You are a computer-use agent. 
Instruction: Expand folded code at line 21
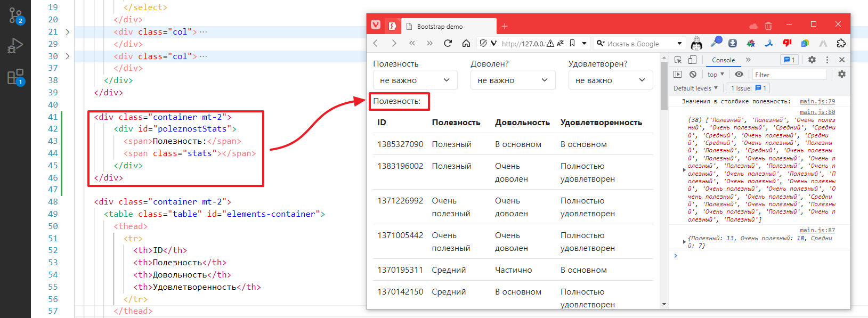click(x=68, y=32)
